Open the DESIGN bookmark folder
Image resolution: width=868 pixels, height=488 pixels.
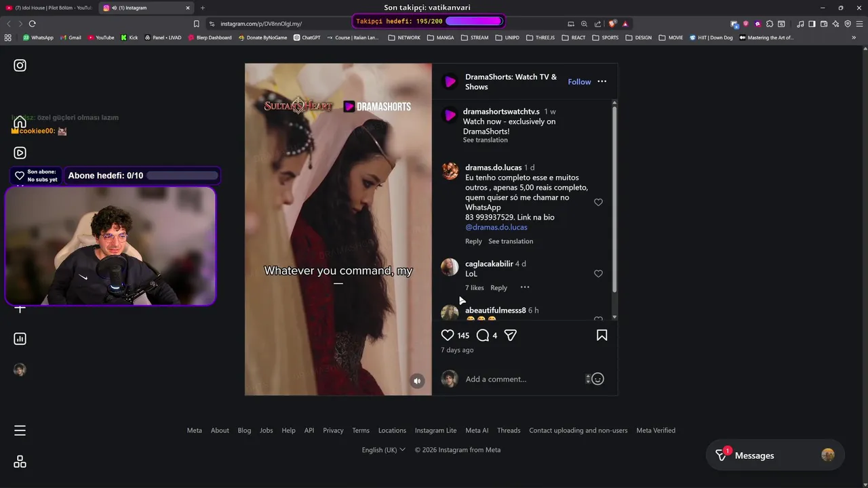coord(639,38)
